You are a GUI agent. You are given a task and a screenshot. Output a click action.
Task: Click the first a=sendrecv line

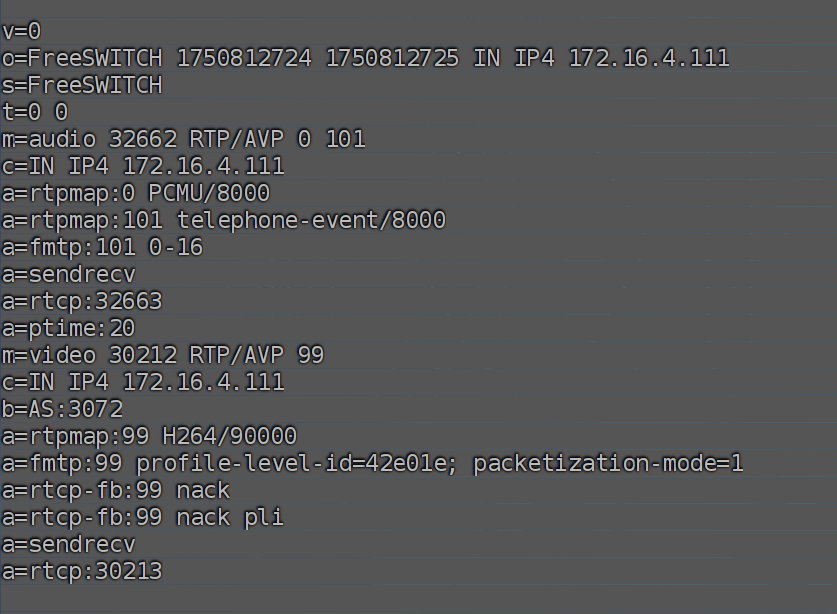point(69,274)
